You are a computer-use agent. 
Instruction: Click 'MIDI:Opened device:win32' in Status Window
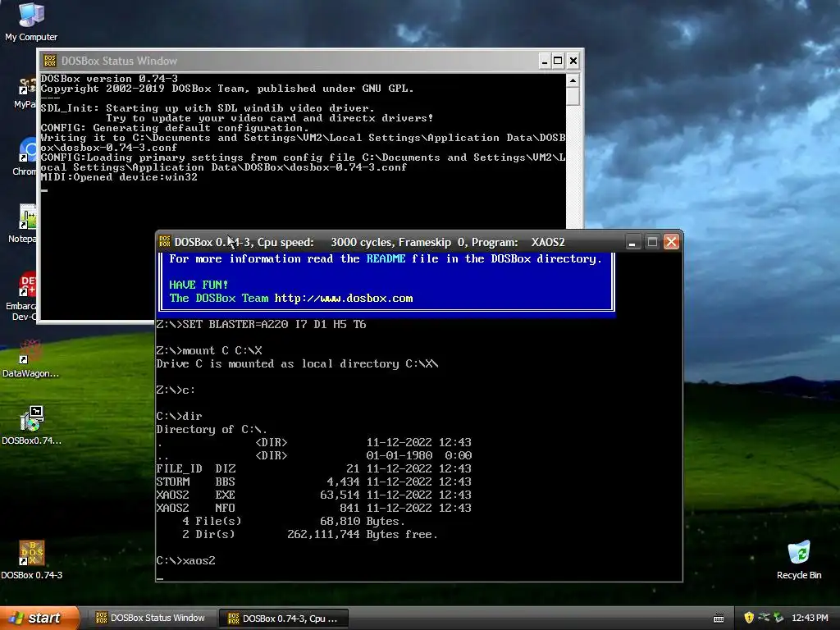(x=119, y=177)
